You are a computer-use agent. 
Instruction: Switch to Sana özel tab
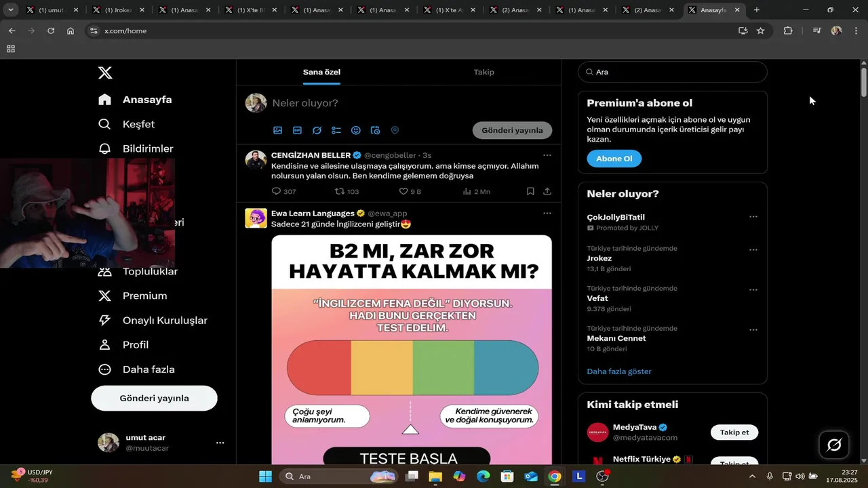point(321,72)
